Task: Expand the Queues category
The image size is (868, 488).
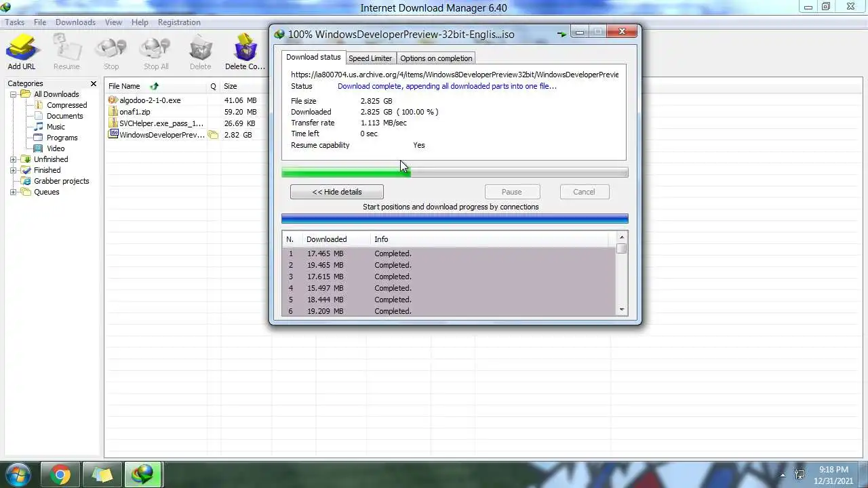Action: coord(13,192)
